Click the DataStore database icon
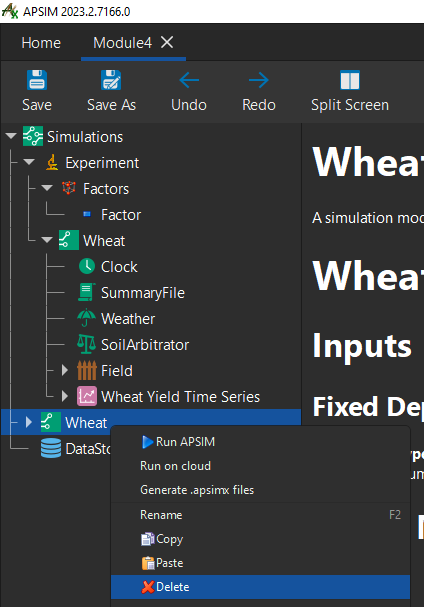The width and height of the screenshot is (424, 607). [51, 448]
